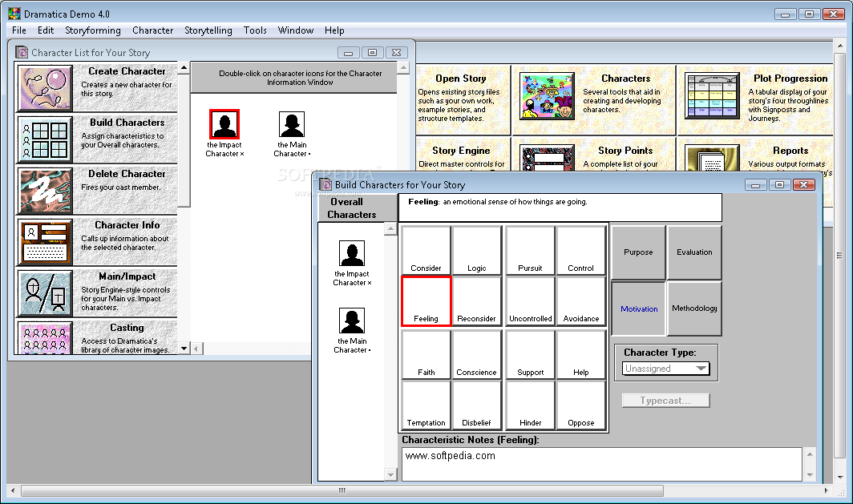Image resolution: width=853 pixels, height=504 pixels.
Task: Toggle the Faith characteristic tile
Action: pos(426,354)
